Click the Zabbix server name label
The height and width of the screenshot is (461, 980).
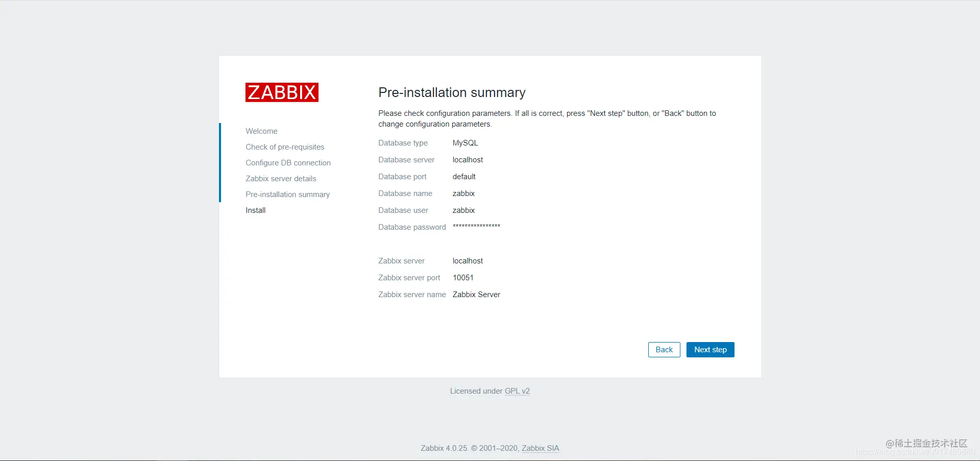tap(412, 295)
